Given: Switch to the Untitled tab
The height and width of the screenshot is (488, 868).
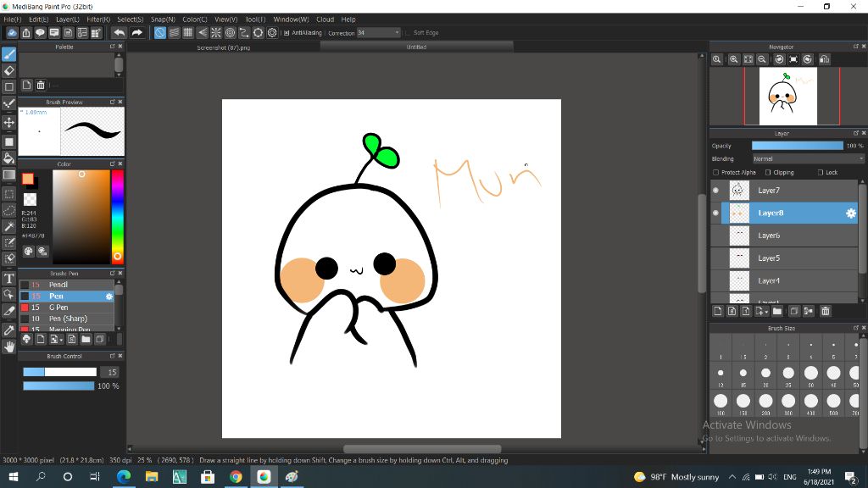Looking at the screenshot, I should pos(416,47).
